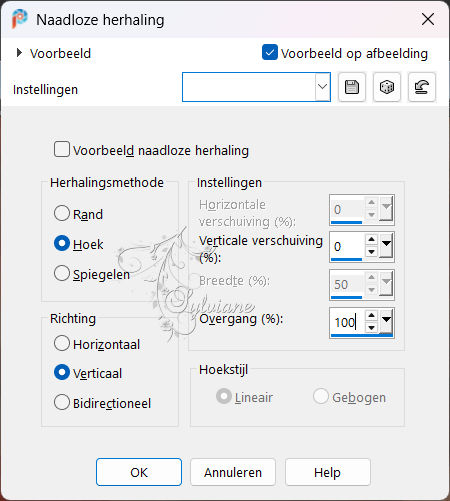Open Verticale verschuiving slider dropdown arrow
The height and width of the screenshot is (501, 450).
click(x=386, y=246)
